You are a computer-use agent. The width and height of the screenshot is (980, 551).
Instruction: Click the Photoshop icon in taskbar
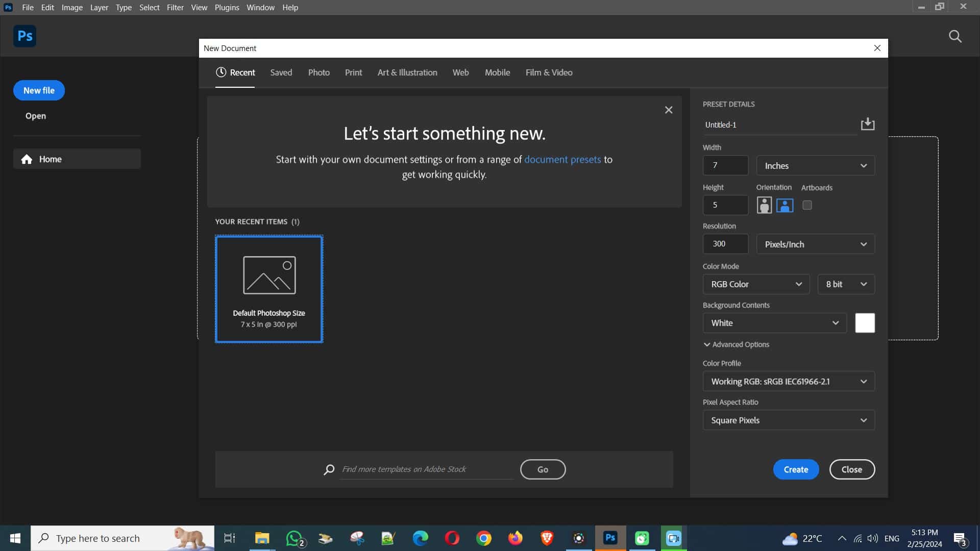pyautogui.click(x=610, y=538)
